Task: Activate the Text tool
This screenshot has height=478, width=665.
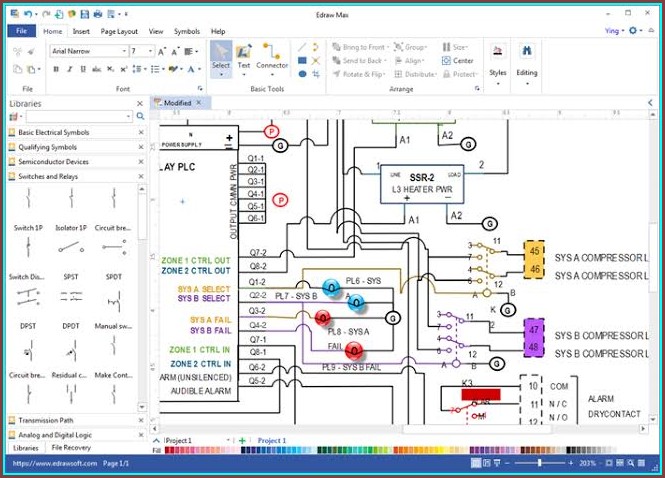Action: point(243,58)
